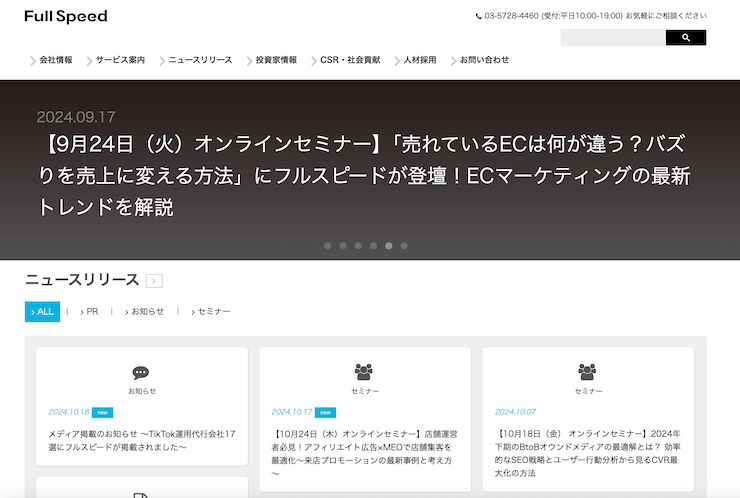Screen dimensions: 740x498
Task: Click the people icon on 2024.10.17 card
Action: [363, 372]
